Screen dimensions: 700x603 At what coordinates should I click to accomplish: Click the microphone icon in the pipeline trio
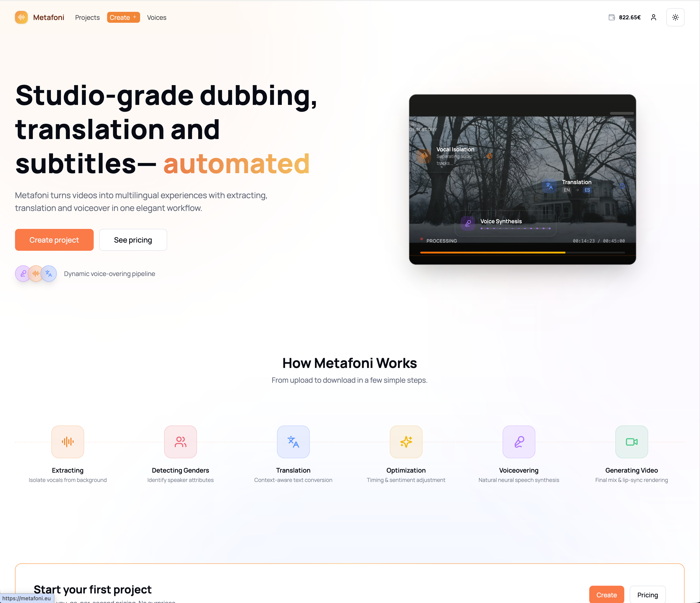(23, 274)
